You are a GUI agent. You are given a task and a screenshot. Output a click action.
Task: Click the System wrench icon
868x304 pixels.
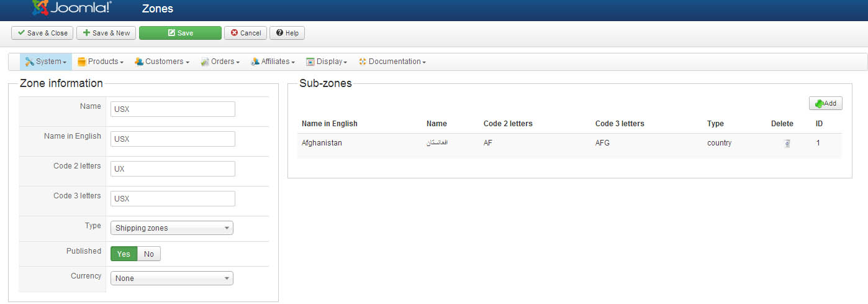(29, 62)
